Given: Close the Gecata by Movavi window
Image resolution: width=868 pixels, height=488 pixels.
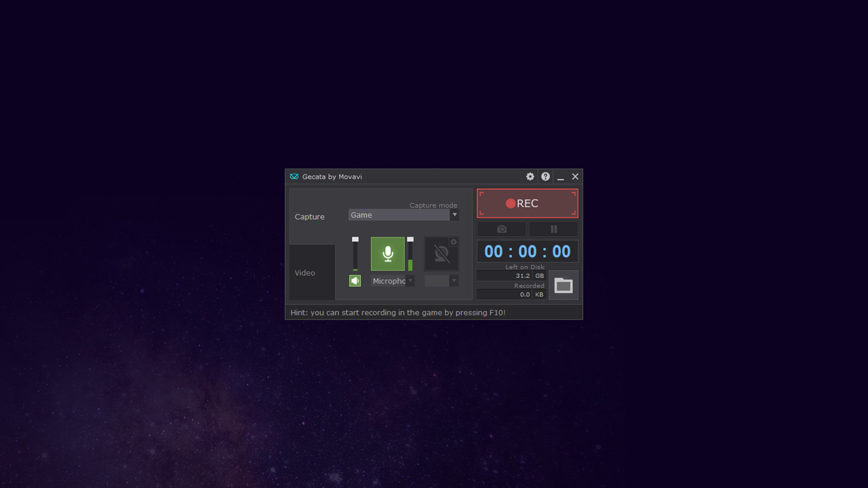Looking at the screenshot, I should (575, 177).
